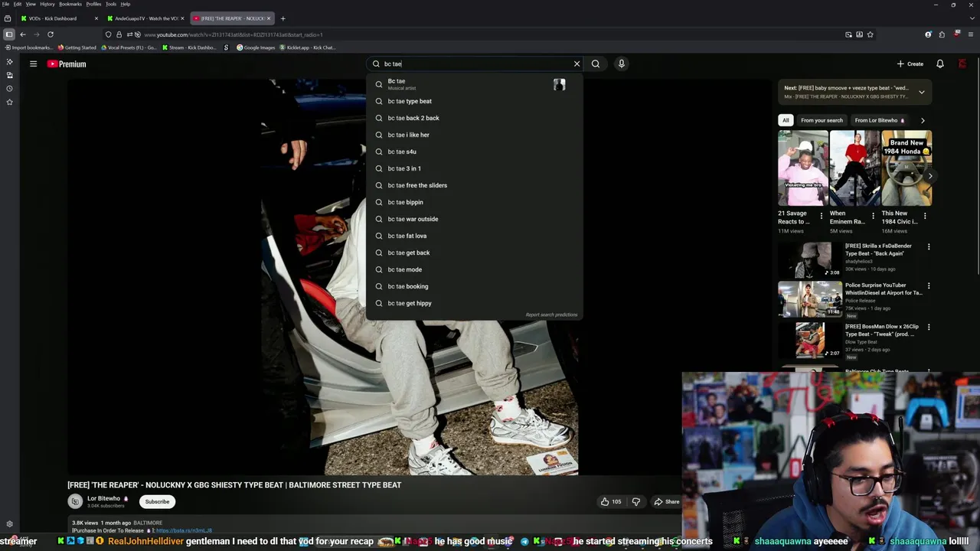Open options for 'BossMan Dlow x 26Clip' video
Screen dimensions: 980x551
929,327
